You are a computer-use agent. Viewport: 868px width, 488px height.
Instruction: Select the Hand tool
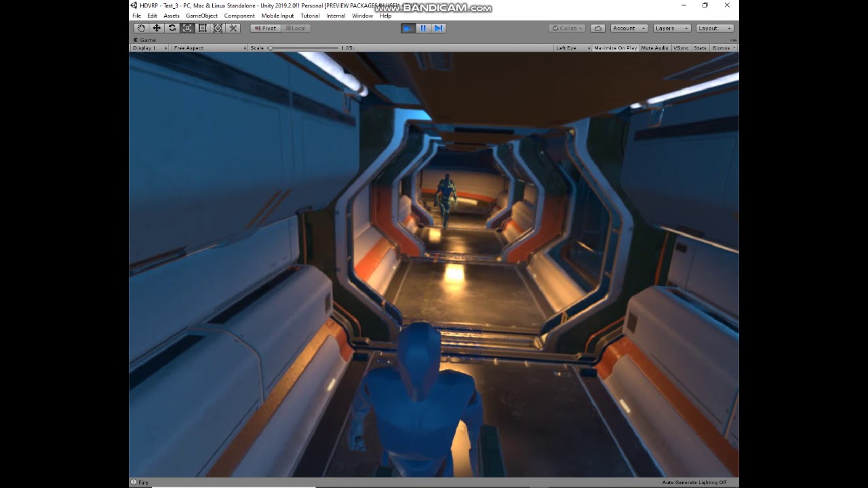click(x=141, y=28)
